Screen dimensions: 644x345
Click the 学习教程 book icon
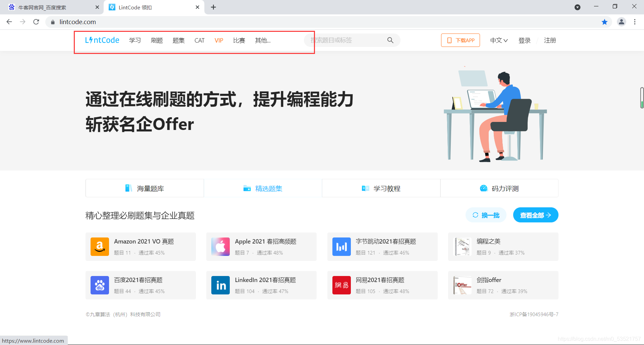tap(366, 188)
